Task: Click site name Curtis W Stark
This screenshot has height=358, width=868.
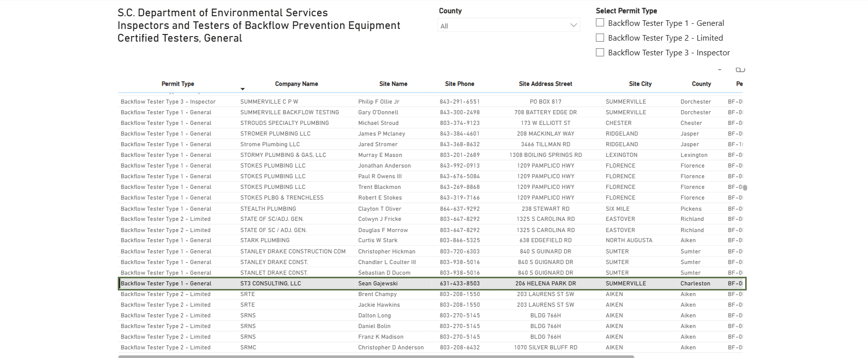Action: click(x=378, y=240)
